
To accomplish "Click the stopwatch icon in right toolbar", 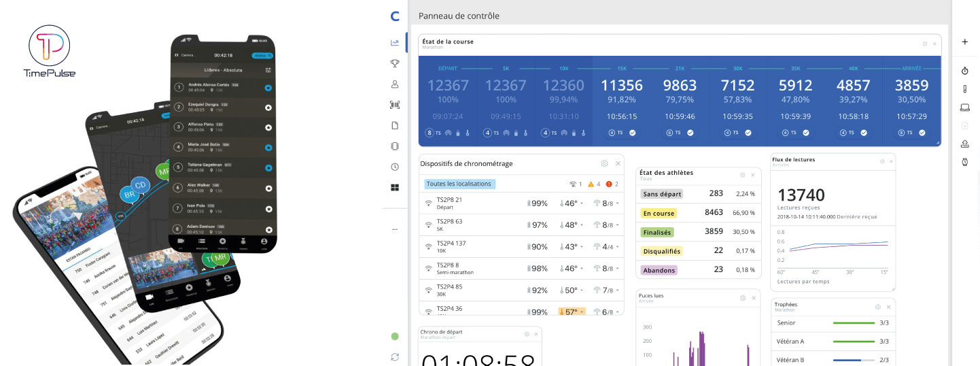I will [964, 71].
